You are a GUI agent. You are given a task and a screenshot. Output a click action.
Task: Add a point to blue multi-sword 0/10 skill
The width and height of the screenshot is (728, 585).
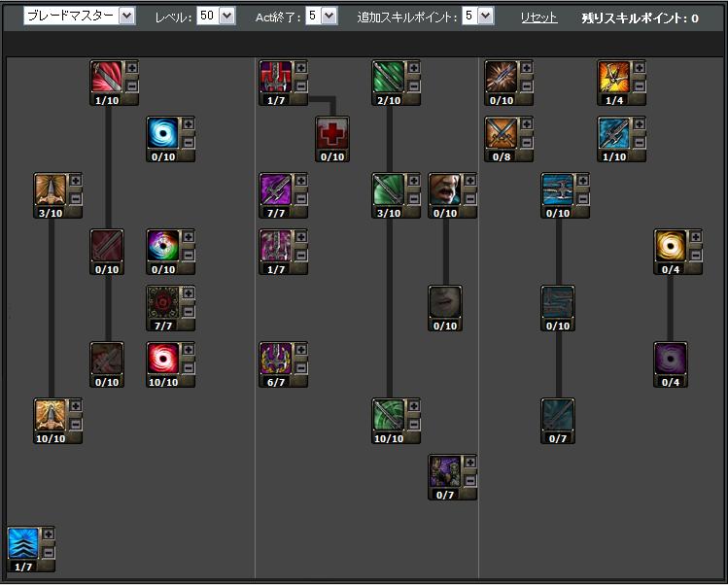[582, 180]
